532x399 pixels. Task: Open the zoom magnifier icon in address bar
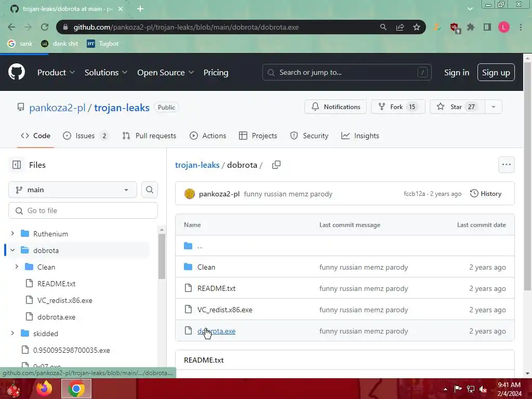click(383, 27)
